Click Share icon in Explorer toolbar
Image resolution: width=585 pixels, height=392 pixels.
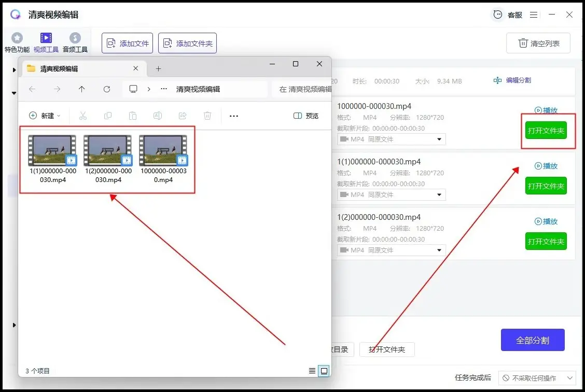[x=183, y=116]
